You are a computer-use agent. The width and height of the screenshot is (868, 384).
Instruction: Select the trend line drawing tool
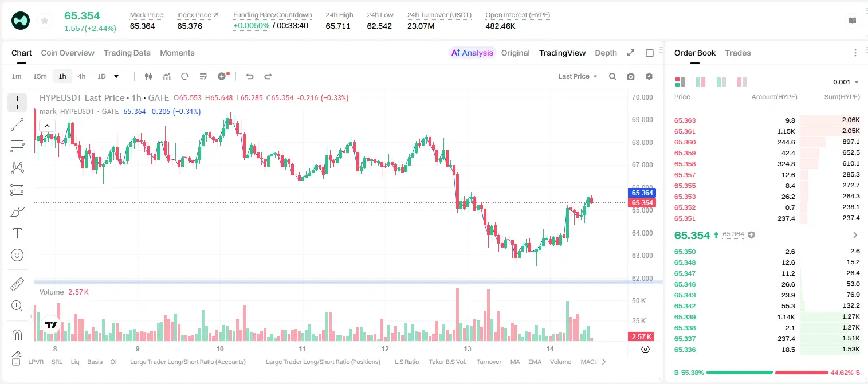point(17,124)
